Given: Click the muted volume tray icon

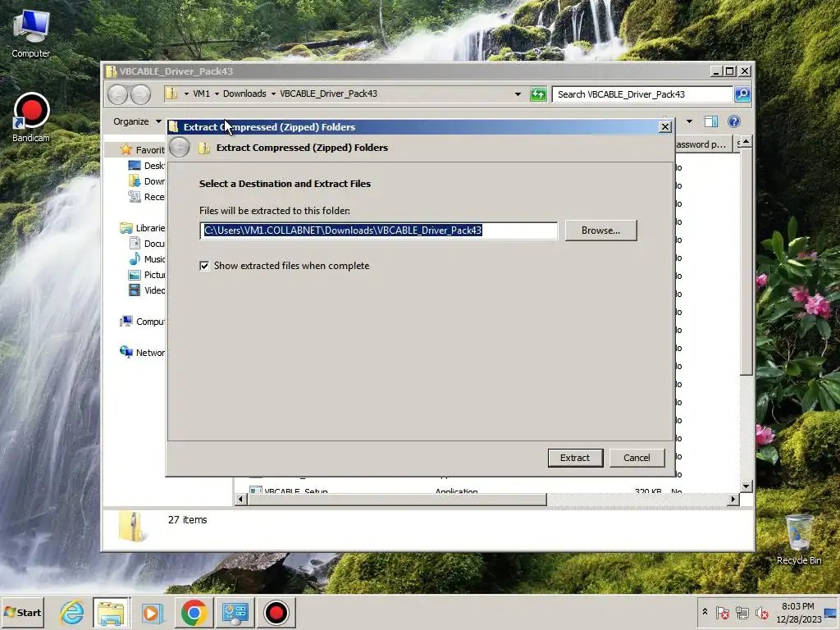Looking at the screenshot, I should point(761,612).
